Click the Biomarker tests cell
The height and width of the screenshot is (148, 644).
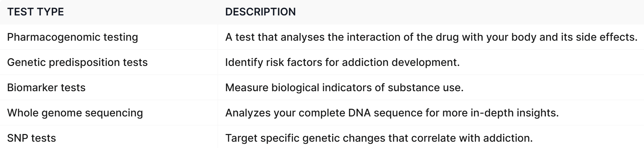46,88
